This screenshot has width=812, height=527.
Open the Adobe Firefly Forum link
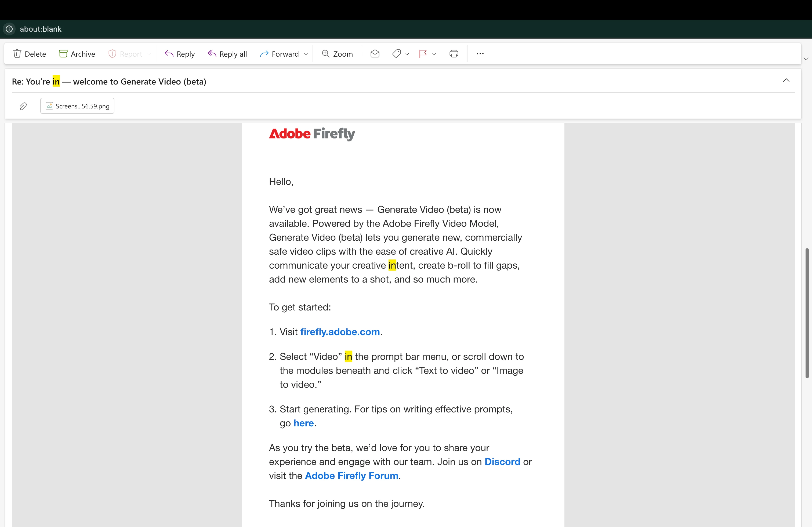coord(351,475)
